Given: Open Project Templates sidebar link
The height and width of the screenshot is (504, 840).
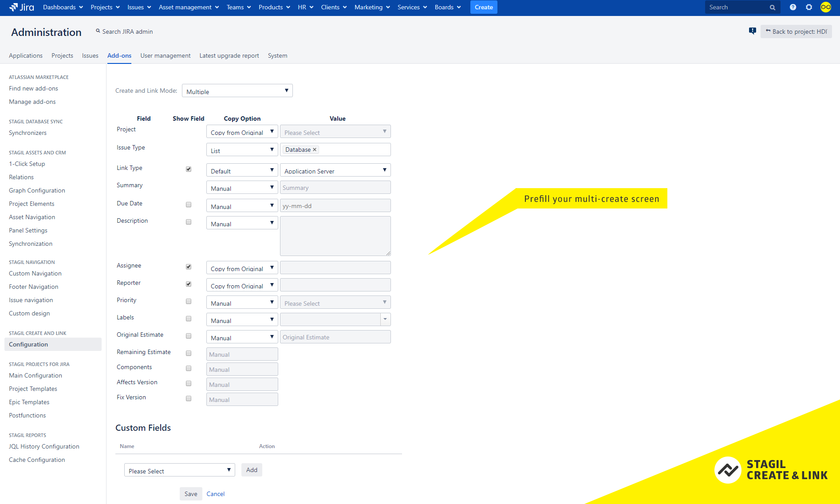Looking at the screenshot, I should pos(33,389).
